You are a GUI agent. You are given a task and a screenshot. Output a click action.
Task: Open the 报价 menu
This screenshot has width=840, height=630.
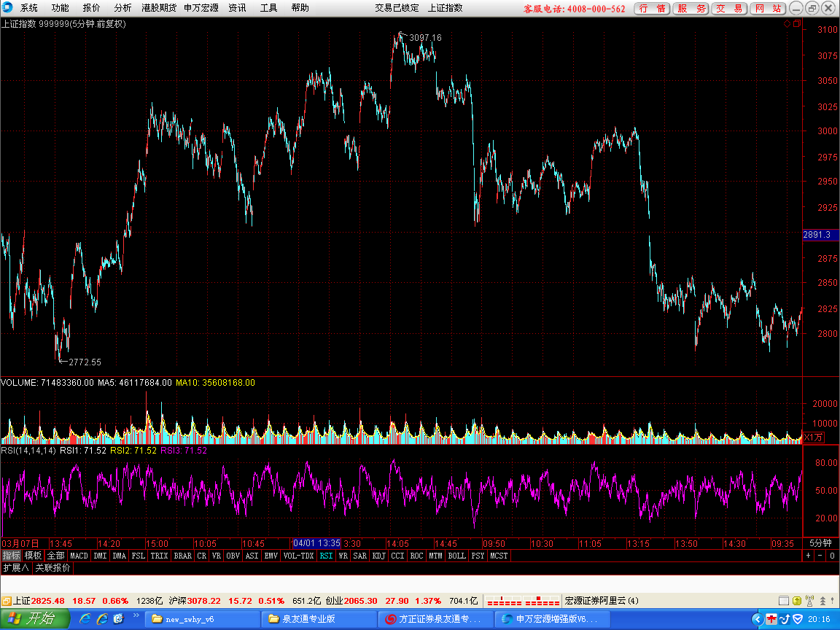point(92,8)
